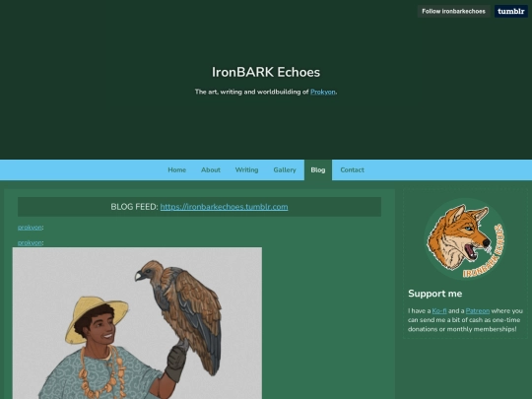The image size is (532, 399).
Task: Click the Support me heading
Action: [x=435, y=294]
